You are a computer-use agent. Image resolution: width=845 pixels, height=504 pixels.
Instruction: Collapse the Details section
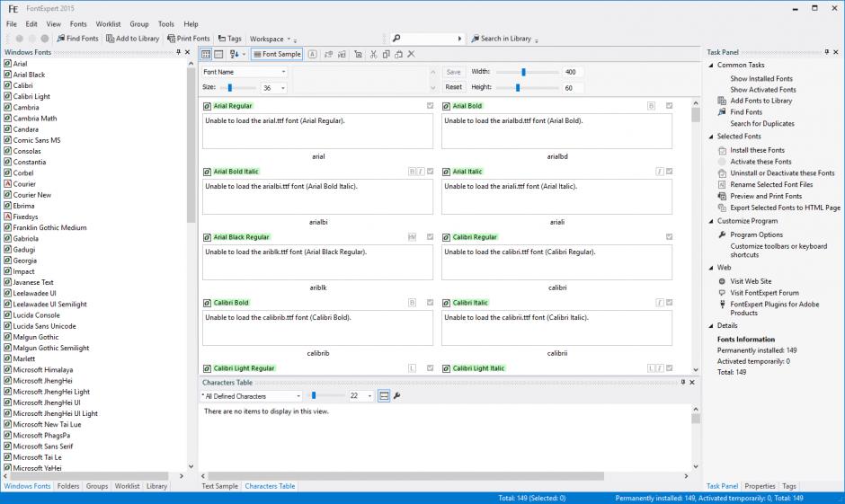(711, 326)
